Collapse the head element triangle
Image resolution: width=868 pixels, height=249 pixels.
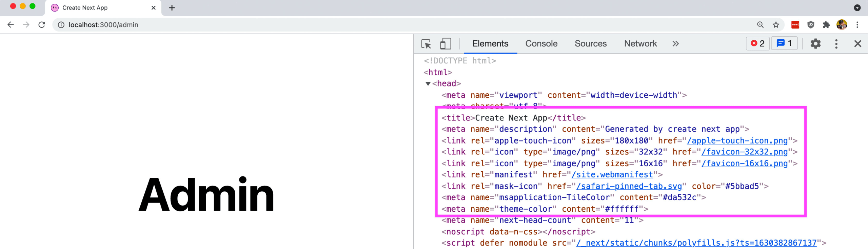(x=428, y=83)
